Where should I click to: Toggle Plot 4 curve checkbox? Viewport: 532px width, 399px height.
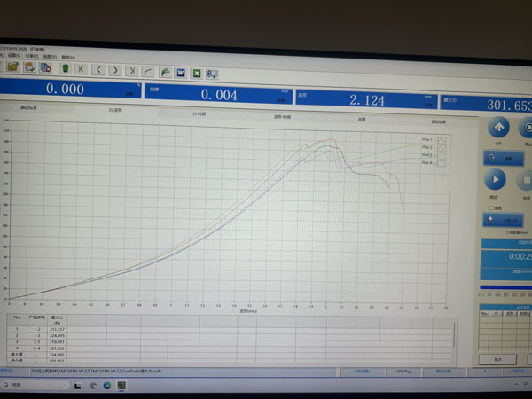441,162
